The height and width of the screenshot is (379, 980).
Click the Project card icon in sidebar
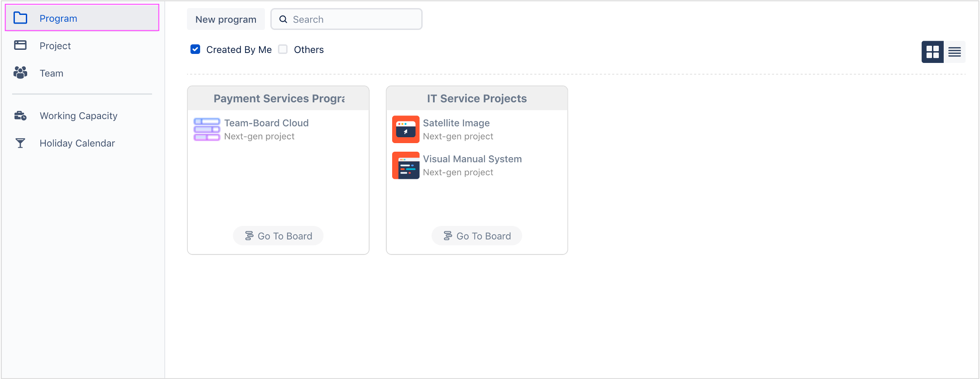tap(20, 45)
